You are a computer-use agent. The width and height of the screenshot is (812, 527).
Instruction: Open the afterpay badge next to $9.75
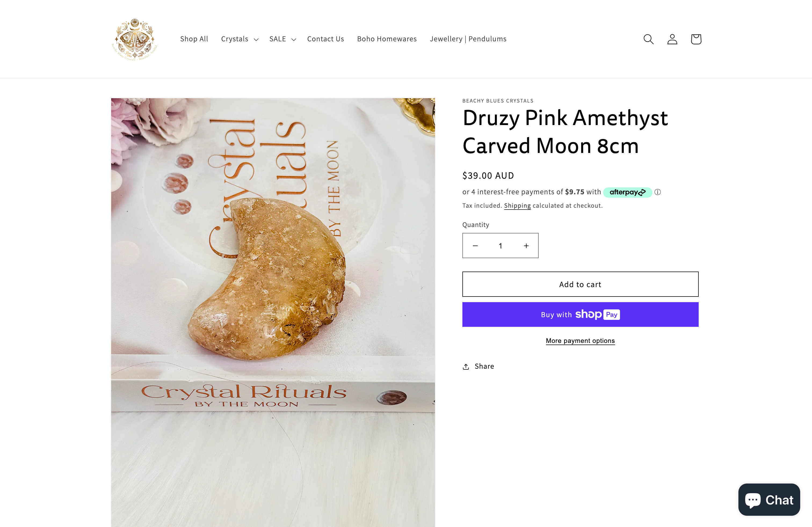(x=628, y=192)
